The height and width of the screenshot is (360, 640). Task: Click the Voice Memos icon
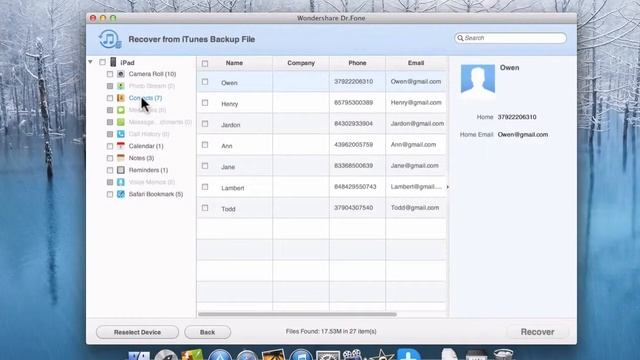click(121, 182)
